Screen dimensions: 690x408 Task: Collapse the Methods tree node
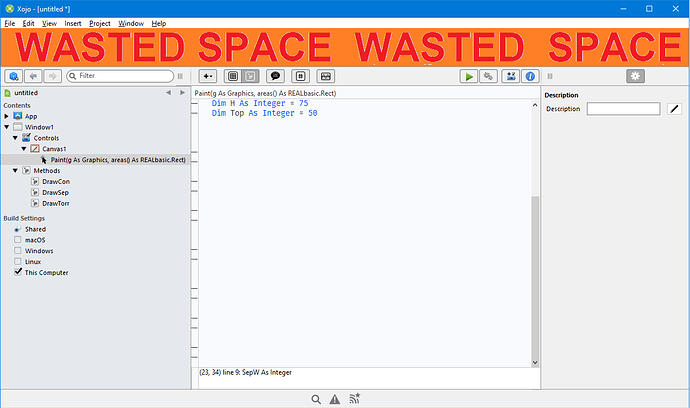tap(15, 170)
